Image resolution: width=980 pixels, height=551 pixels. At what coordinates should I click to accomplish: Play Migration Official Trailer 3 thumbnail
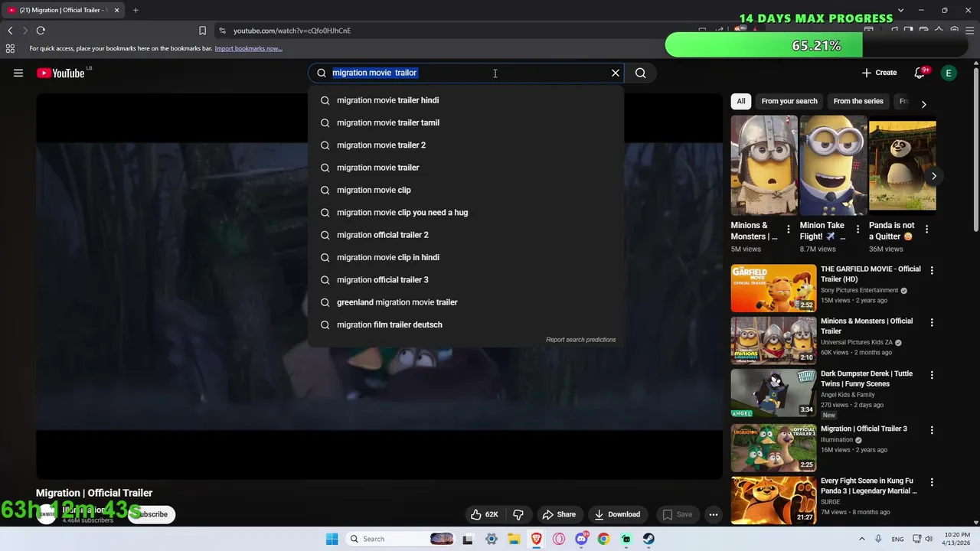773,448
